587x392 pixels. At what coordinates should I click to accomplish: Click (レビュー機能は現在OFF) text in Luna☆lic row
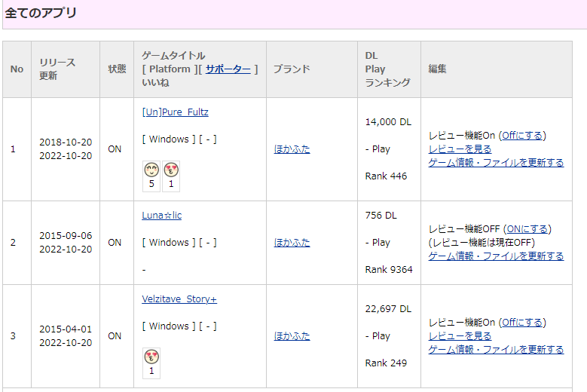(x=482, y=243)
